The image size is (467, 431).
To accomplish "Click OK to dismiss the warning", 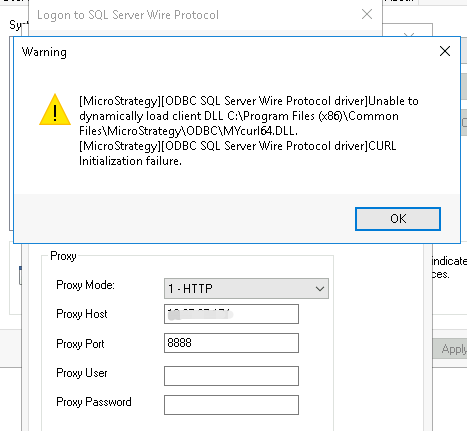I will coord(398,219).
